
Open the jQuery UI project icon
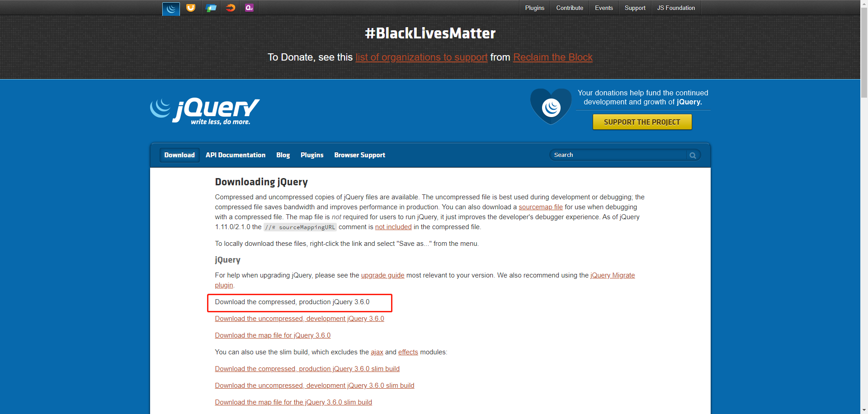pos(191,8)
